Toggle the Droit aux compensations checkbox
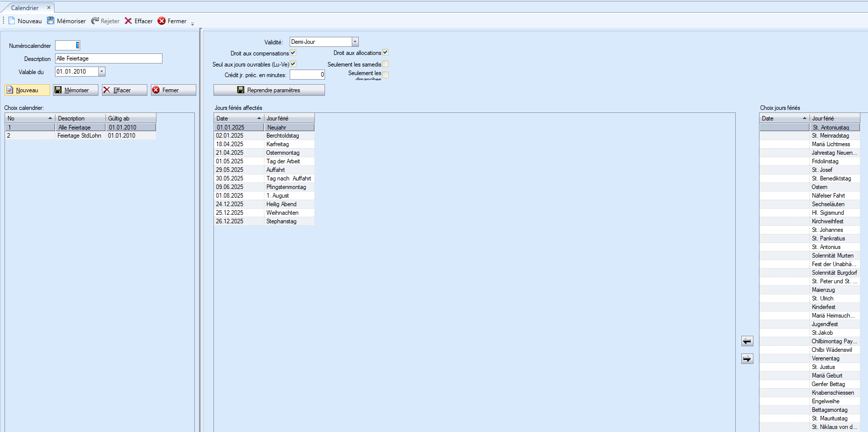868x432 pixels. coord(293,53)
